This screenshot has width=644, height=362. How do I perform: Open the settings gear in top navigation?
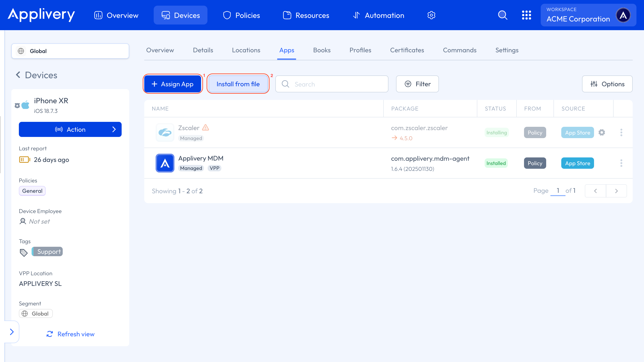click(431, 15)
